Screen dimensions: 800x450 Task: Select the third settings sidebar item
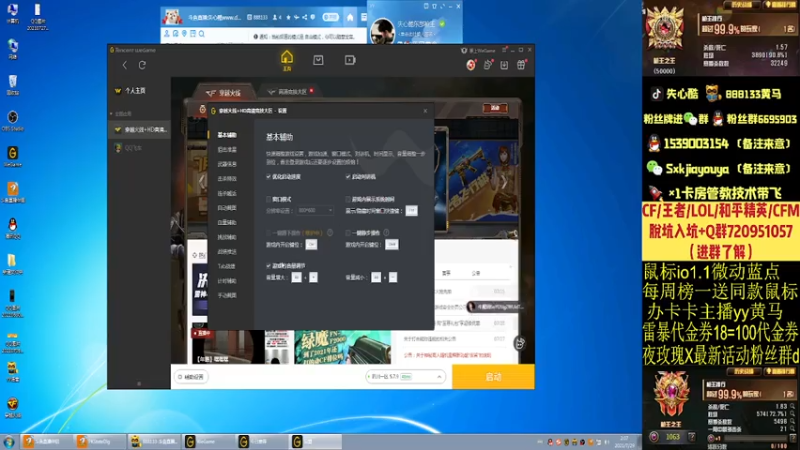(x=227, y=164)
